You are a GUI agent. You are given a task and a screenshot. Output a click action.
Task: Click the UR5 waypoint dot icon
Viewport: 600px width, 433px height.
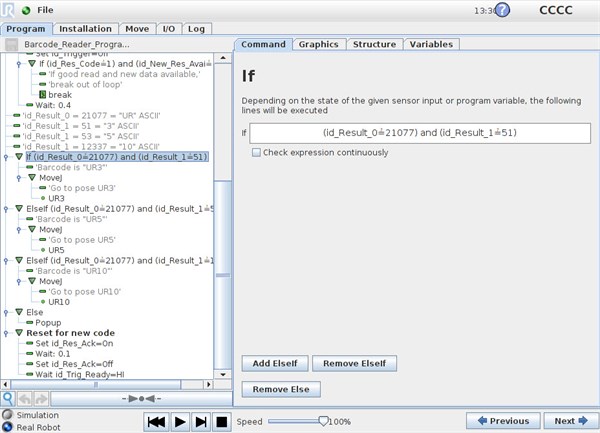(x=43, y=250)
